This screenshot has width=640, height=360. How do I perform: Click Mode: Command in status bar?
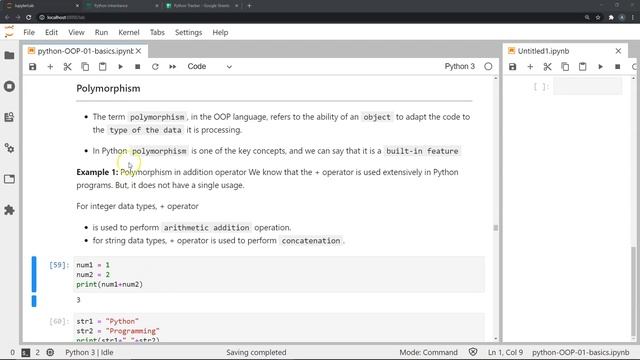[429, 352]
